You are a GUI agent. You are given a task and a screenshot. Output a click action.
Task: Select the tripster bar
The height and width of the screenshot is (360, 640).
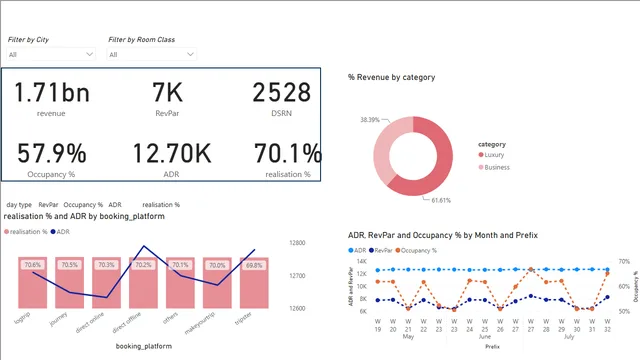point(254,283)
